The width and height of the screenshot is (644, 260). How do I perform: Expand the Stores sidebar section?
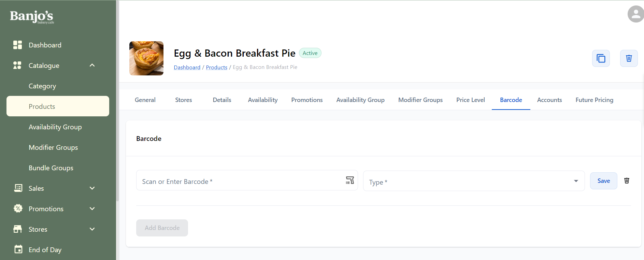pos(92,229)
